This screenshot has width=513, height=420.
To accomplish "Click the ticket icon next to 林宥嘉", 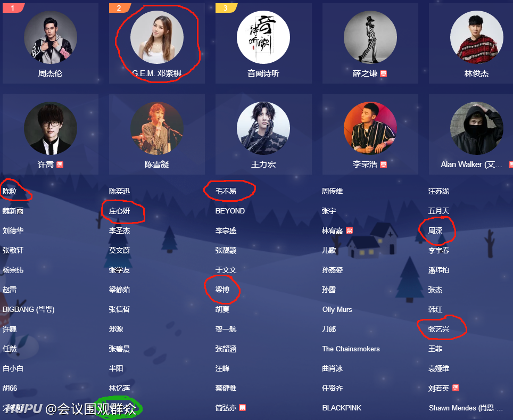I will [350, 230].
